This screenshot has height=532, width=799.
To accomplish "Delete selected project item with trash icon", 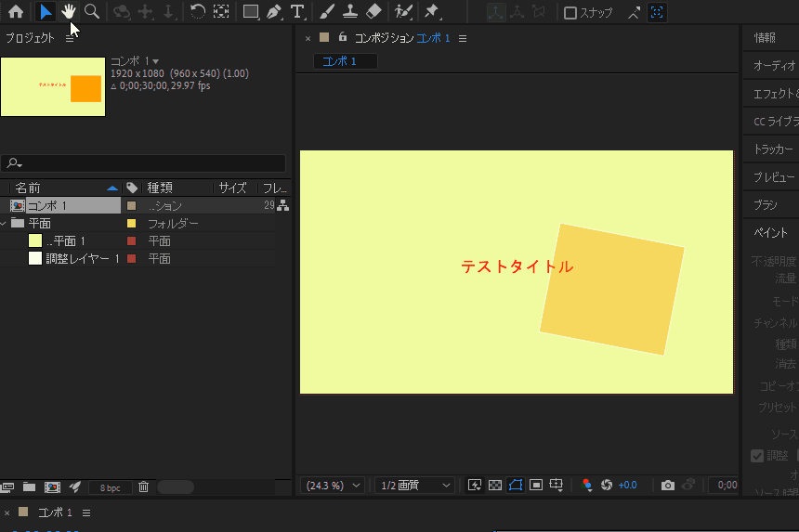I will (x=144, y=487).
